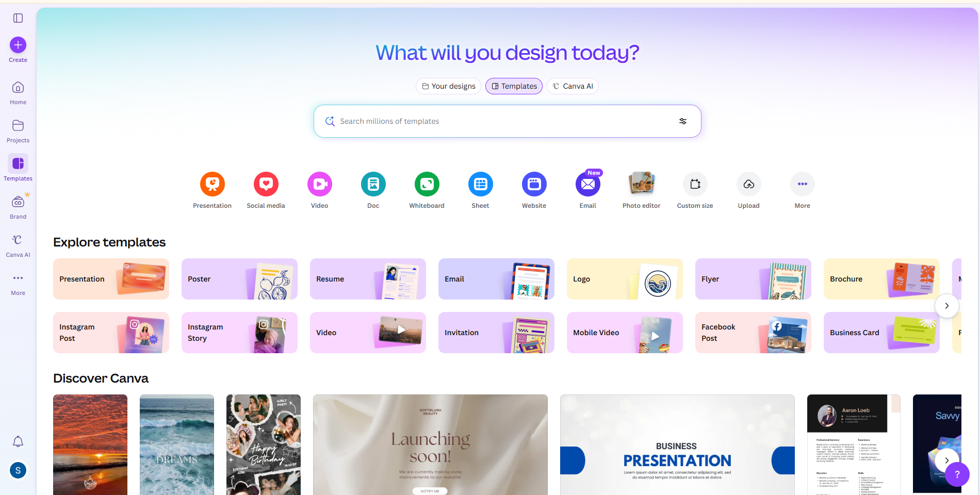This screenshot has height=495, width=980.
Task: Open the Business Presentation template thumbnail
Action: pyautogui.click(x=677, y=444)
